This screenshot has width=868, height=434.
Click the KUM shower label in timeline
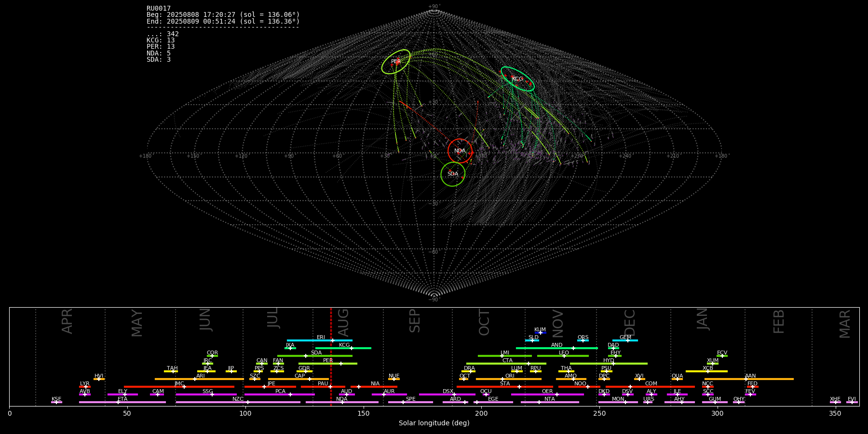tap(540, 330)
